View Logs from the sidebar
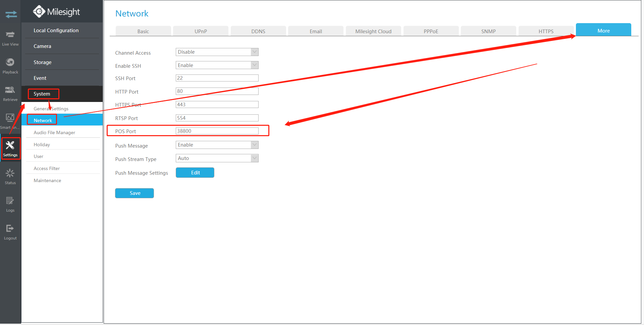Viewport: 644px width, 325px height. pyautogui.click(x=10, y=204)
